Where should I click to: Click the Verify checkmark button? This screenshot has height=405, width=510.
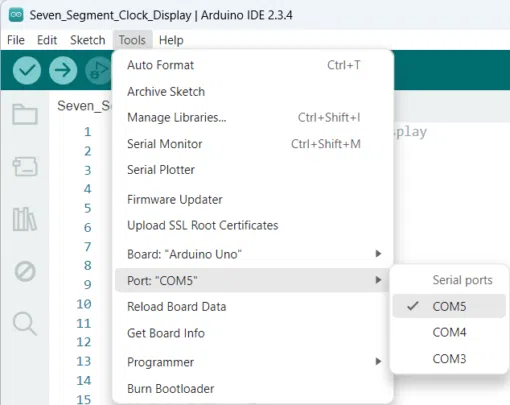pos(27,70)
